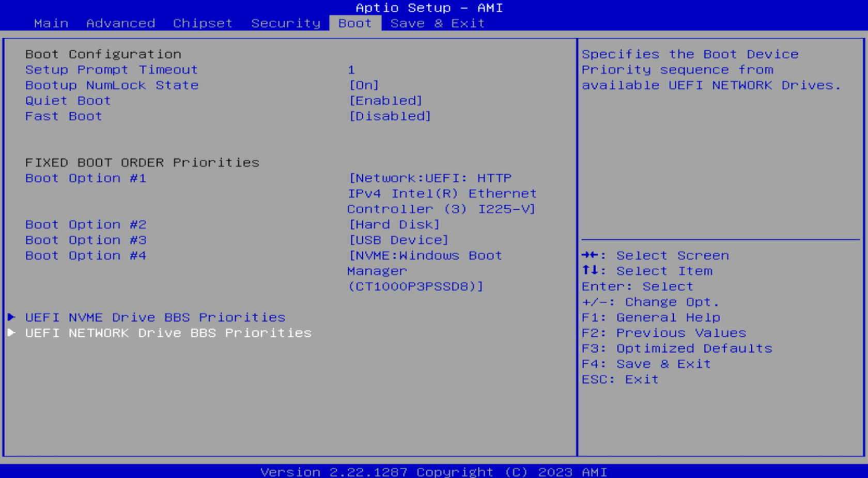
Task: Select the Quiet Boot setting label
Action: pyautogui.click(x=68, y=101)
